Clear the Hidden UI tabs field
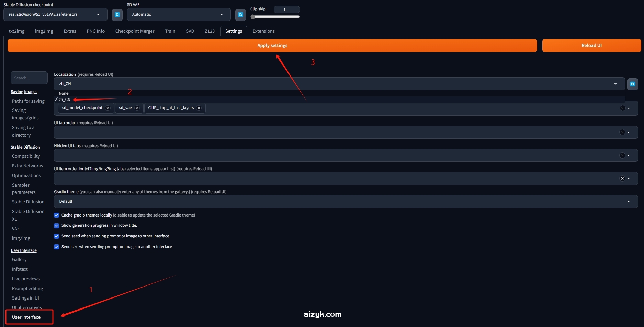This screenshot has height=327, width=644. pyautogui.click(x=622, y=155)
